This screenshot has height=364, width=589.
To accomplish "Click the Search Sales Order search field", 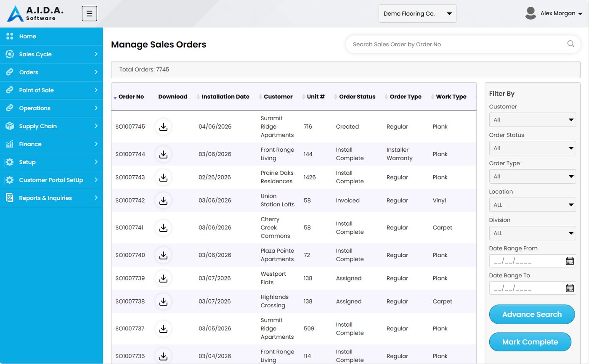I will click(463, 44).
